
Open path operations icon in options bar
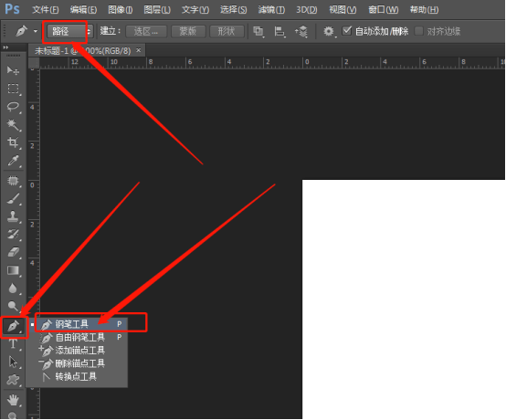pyautogui.click(x=258, y=32)
